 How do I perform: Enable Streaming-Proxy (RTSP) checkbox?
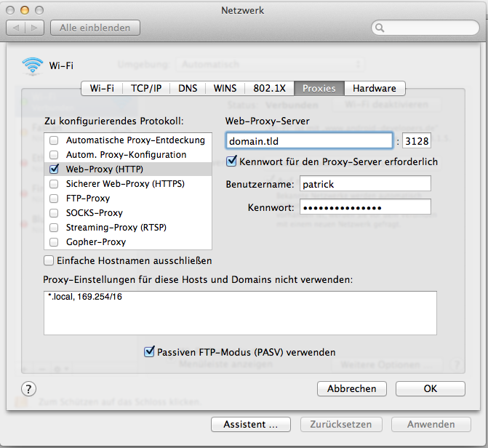54,228
